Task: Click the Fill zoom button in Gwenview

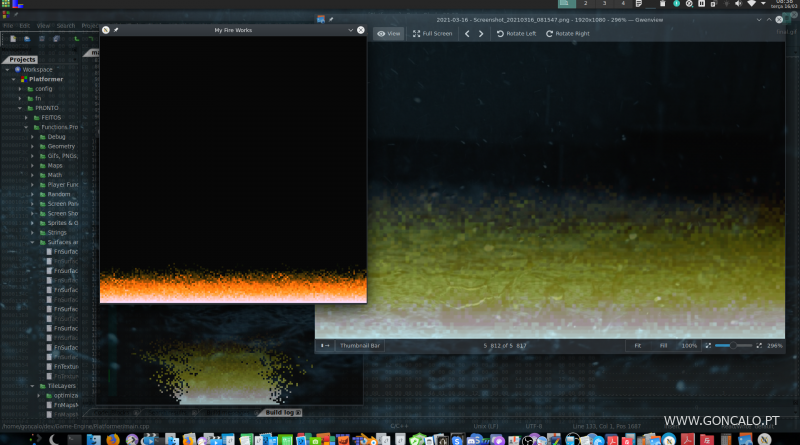Action: pos(663,345)
